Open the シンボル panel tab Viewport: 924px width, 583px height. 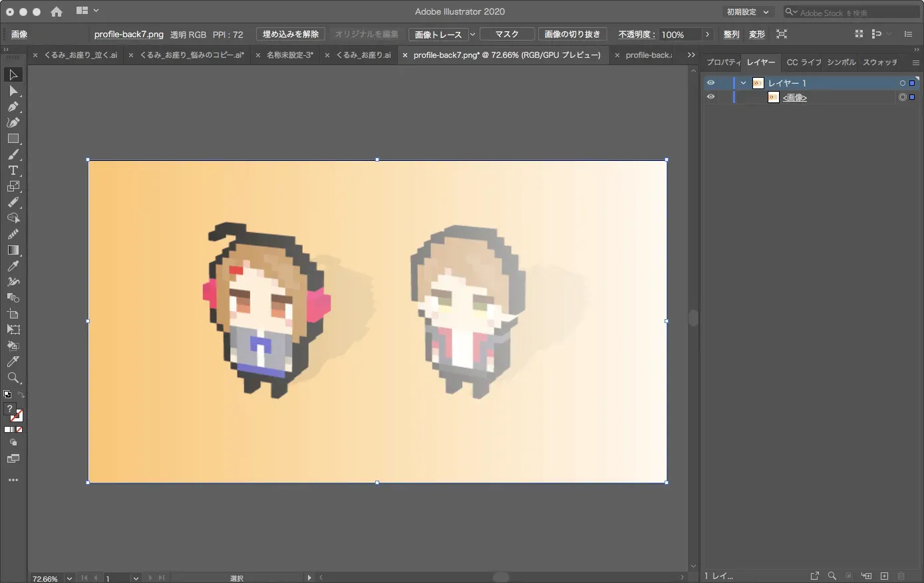click(x=842, y=62)
